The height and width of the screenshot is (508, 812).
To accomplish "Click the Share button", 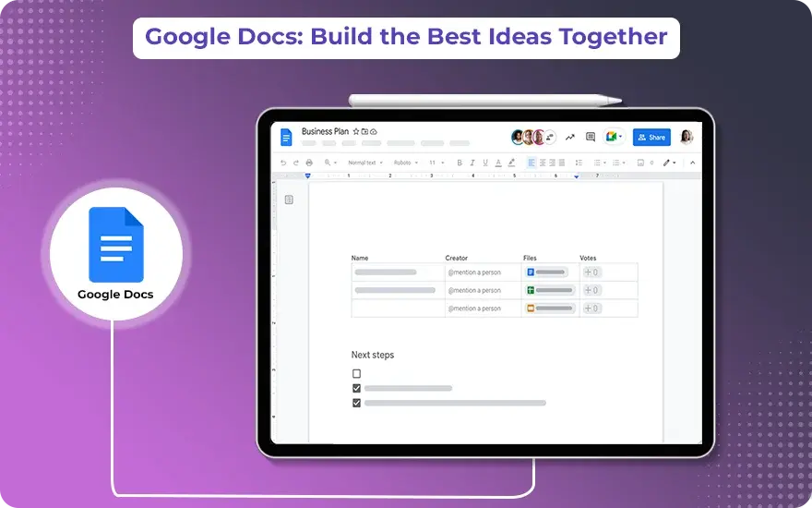I will [651, 138].
